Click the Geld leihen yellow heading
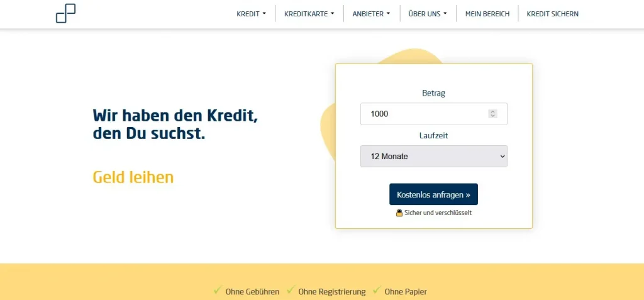The width and height of the screenshot is (644, 300). [x=133, y=177]
